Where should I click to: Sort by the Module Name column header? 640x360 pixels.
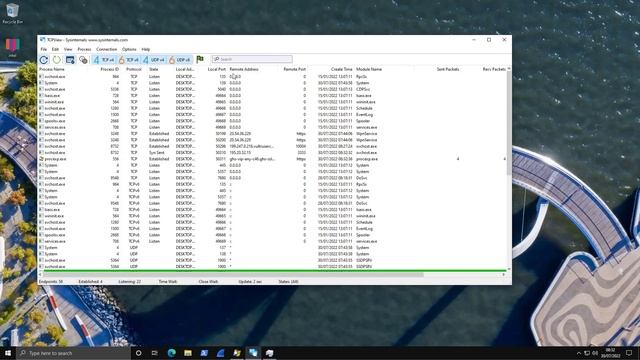(369, 69)
